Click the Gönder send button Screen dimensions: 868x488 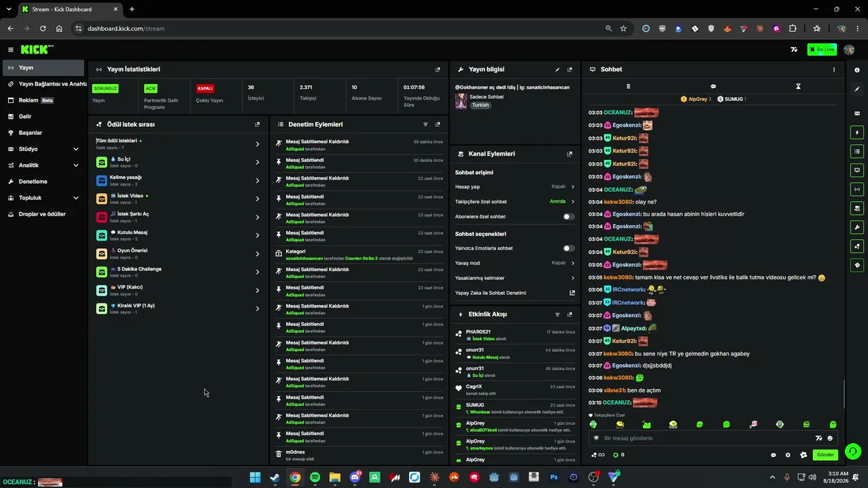pyautogui.click(x=825, y=455)
